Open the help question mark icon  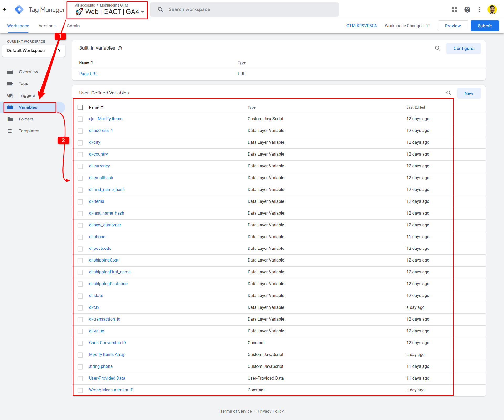467,10
